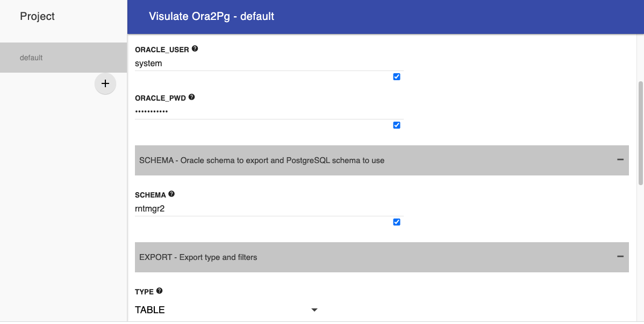
Task: Focus the ORACLE_PWD password field
Action: 269,112
